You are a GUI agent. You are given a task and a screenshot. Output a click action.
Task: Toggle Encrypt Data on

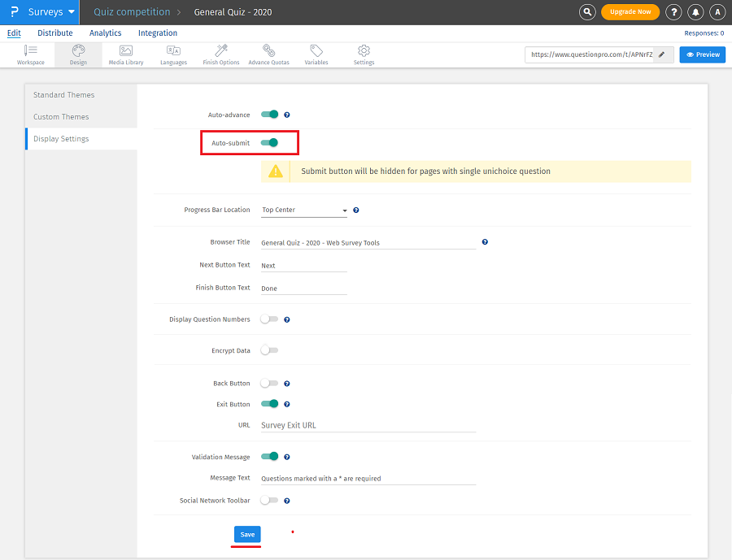click(x=269, y=350)
